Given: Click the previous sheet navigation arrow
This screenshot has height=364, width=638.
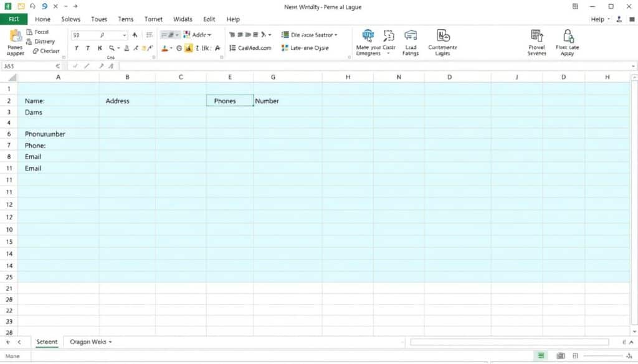Looking at the screenshot, I should 19,342.
